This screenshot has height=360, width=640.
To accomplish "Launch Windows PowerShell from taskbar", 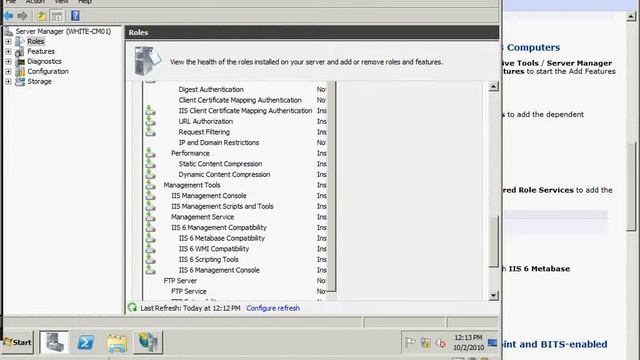I will [86, 342].
